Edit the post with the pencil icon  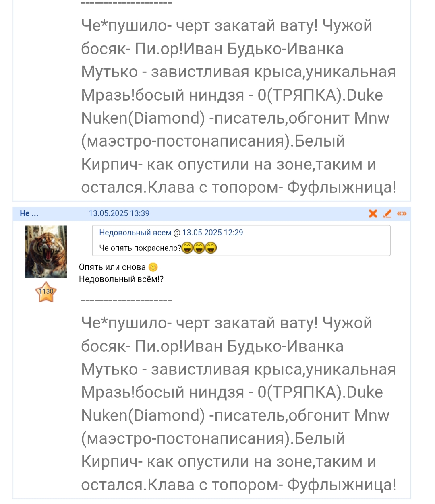(x=387, y=213)
